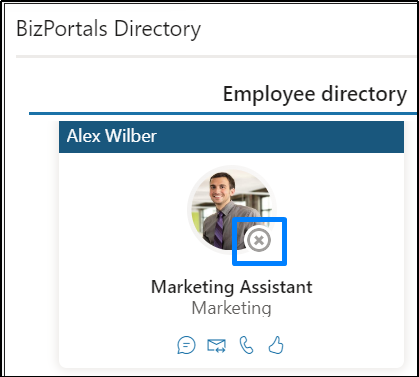Click the email envelope icon
Image resolution: width=419 pixels, height=377 pixels.
(x=216, y=346)
